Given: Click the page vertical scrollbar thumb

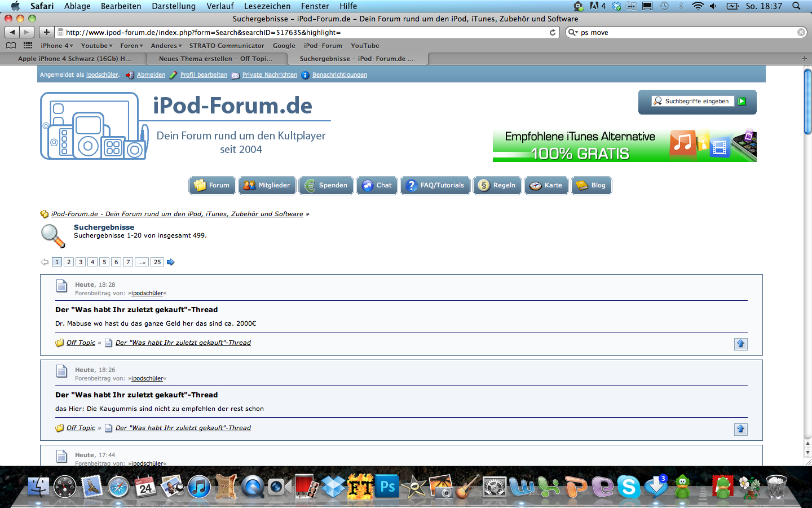Looking at the screenshot, I should click(x=807, y=102).
